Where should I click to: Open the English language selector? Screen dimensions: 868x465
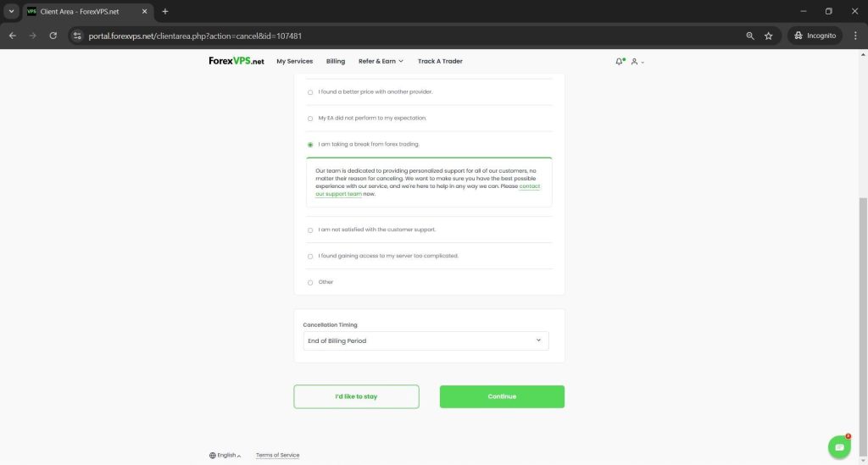pos(225,456)
